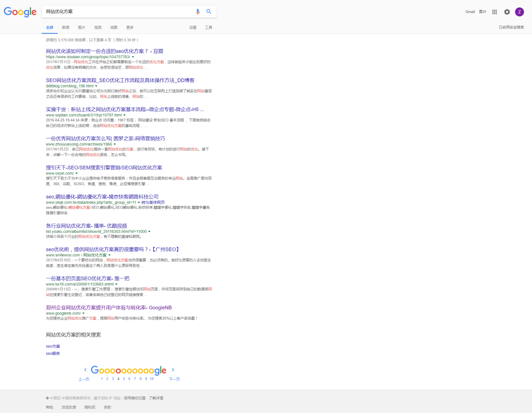Switch to the 视频 tab
The width and height of the screenshot is (532, 413).
click(98, 28)
